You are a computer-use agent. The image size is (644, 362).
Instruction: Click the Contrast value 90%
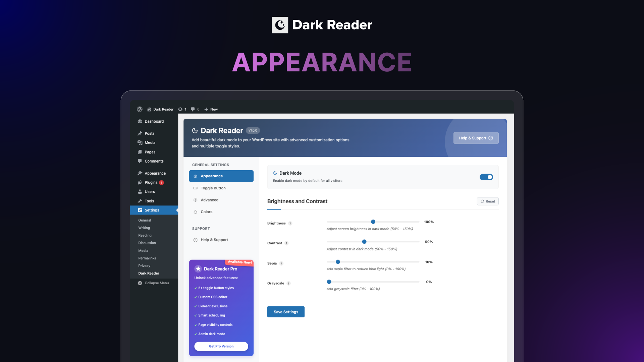click(429, 242)
